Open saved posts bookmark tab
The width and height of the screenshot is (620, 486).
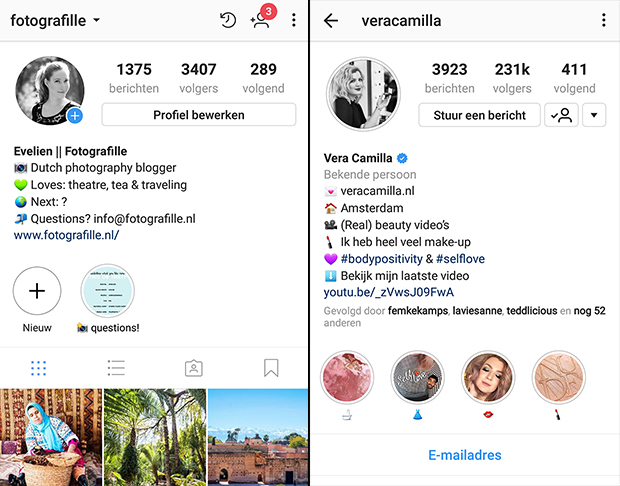coord(271,368)
